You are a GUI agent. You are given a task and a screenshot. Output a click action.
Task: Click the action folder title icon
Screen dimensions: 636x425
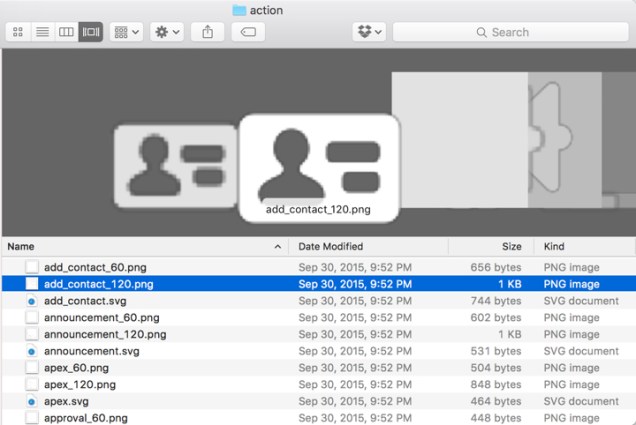(x=239, y=10)
